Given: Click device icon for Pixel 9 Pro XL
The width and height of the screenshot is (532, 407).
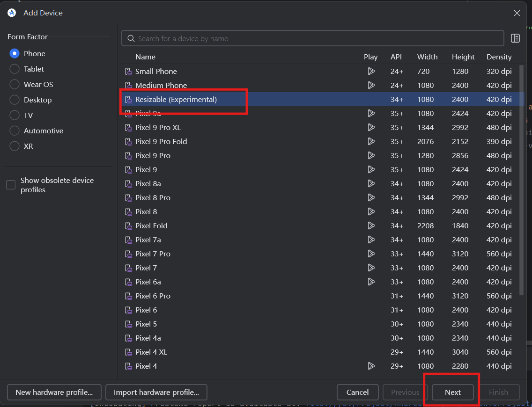Looking at the screenshot, I should click(128, 128).
